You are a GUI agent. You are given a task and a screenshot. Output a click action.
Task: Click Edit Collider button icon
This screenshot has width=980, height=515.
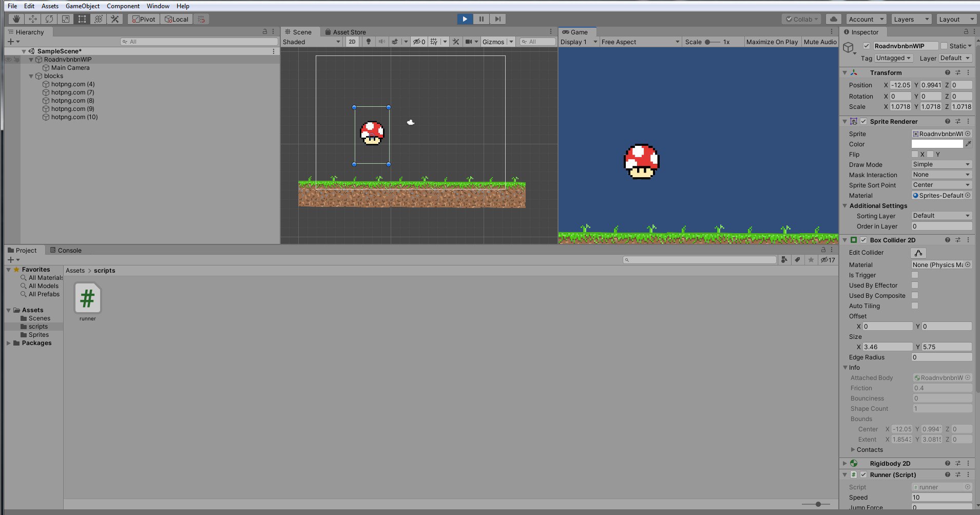[918, 253]
